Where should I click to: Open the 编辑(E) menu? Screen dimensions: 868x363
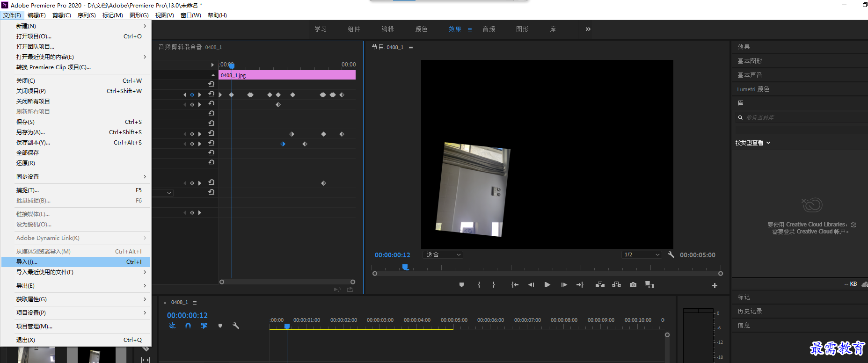pyautogui.click(x=36, y=15)
